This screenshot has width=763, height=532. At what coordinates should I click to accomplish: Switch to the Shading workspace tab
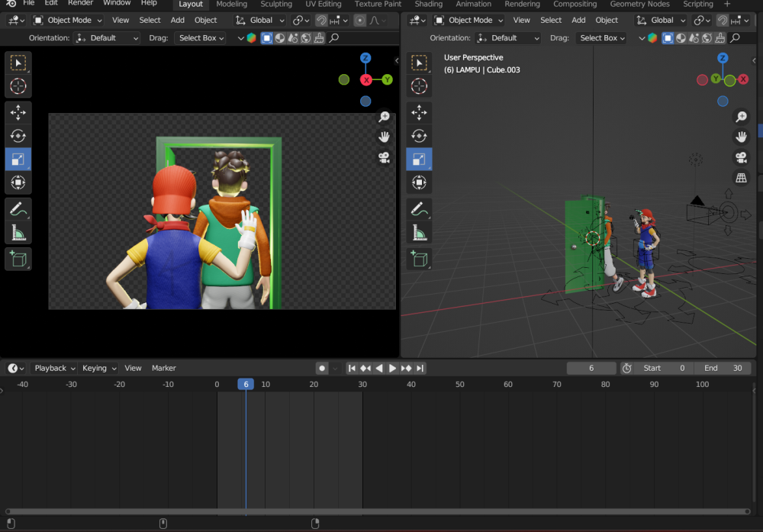coord(428,4)
